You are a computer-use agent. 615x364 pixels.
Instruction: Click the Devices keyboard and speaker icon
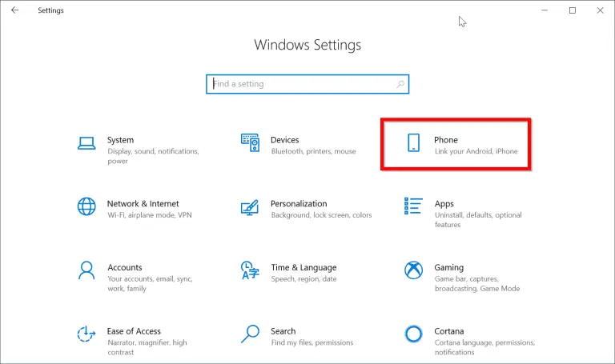pyautogui.click(x=250, y=142)
